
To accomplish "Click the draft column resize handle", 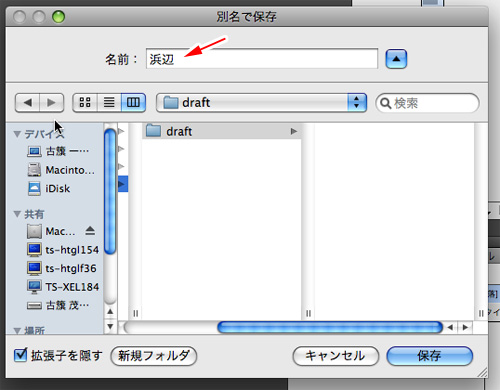I will click(x=308, y=313).
